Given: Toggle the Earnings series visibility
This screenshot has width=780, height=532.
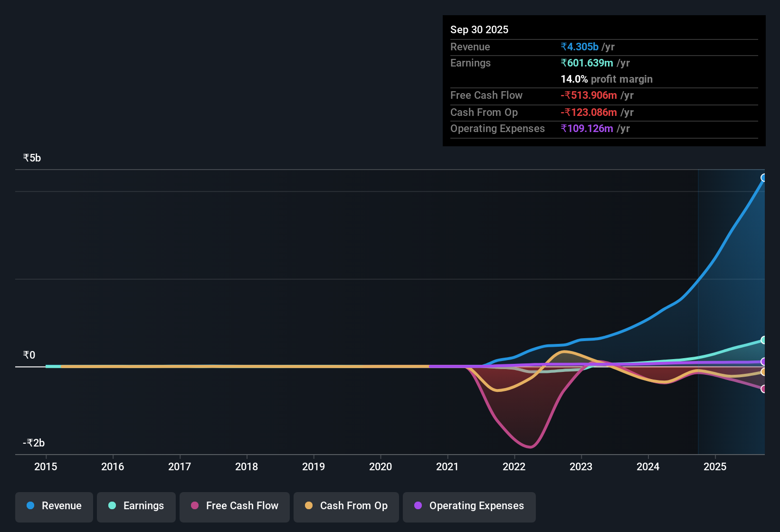Looking at the screenshot, I should [136, 506].
